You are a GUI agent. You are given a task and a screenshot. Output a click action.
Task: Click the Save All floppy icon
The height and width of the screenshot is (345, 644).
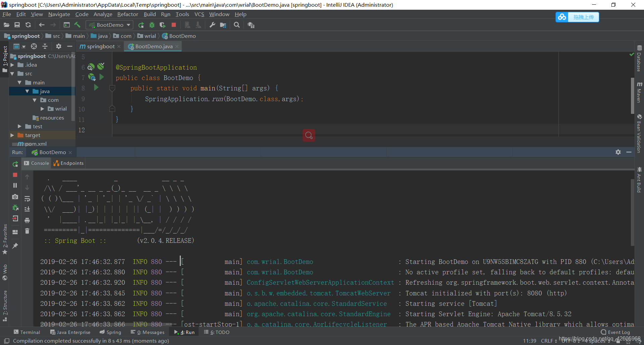pyautogui.click(x=17, y=25)
